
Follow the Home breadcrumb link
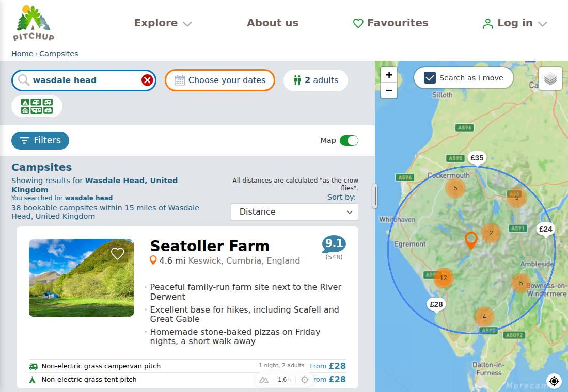point(22,54)
